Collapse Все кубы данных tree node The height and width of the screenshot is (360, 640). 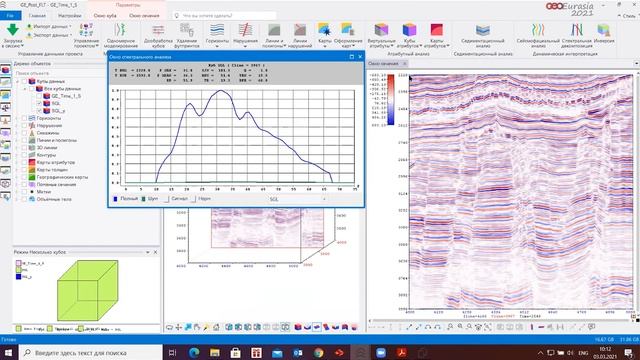coord(25,89)
